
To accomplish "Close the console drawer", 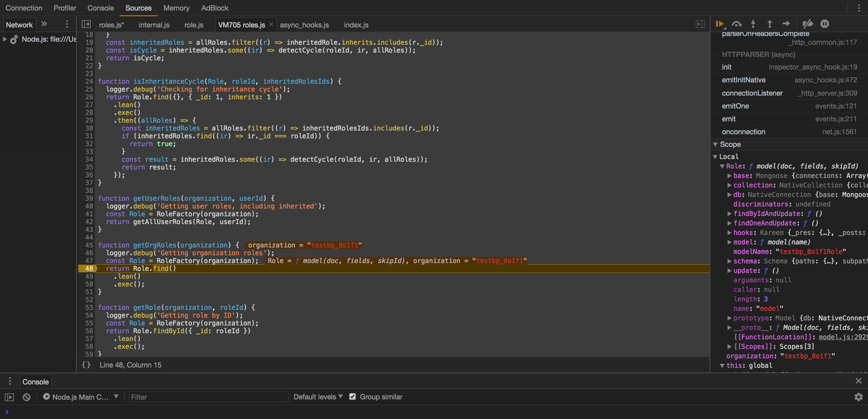I will pyautogui.click(x=859, y=381).
